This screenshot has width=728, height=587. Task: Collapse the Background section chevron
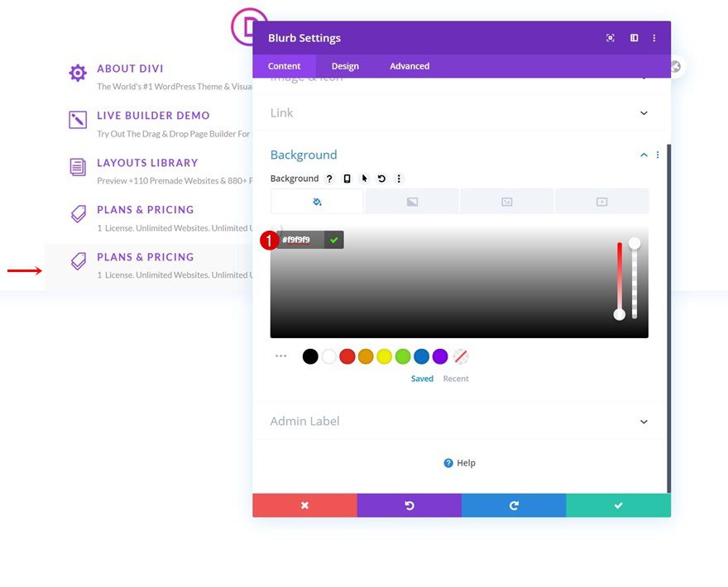[644, 155]
